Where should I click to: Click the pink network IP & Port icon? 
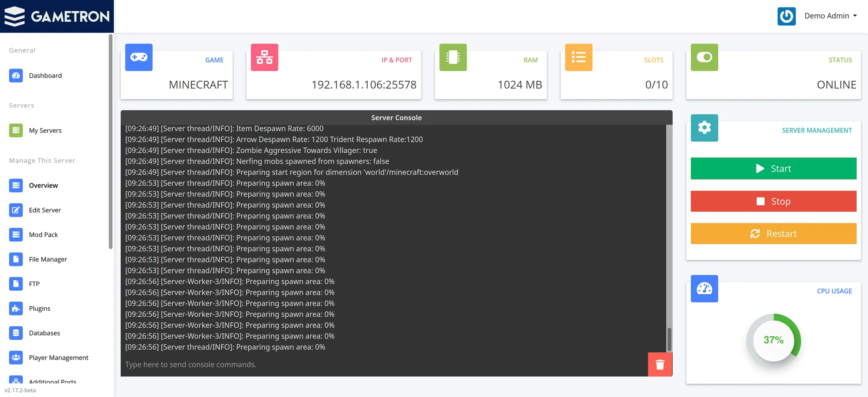tap(264, 57)
